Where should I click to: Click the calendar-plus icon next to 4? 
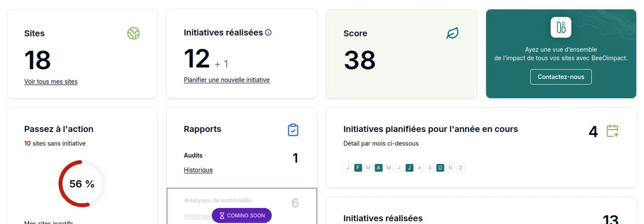(612, 131)
